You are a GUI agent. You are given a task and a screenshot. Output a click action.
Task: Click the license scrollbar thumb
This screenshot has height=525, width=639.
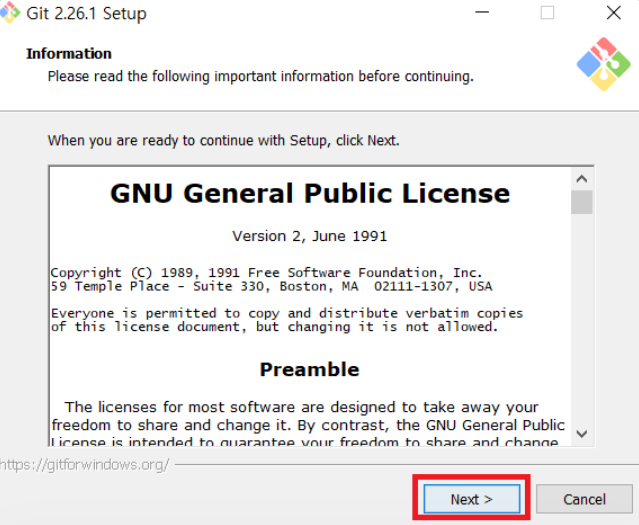(582, 202)
